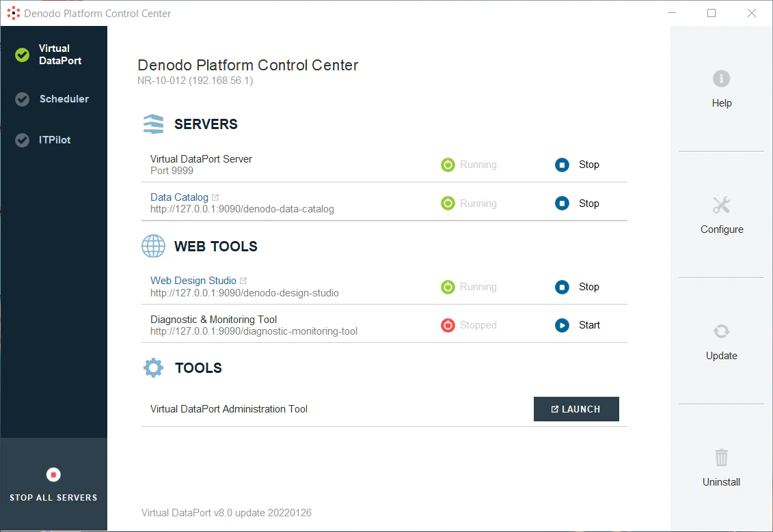Screen dimensions: 773x532
Task: Click the Stop label for Virtual DataPort Server
Action: [588, 165]
